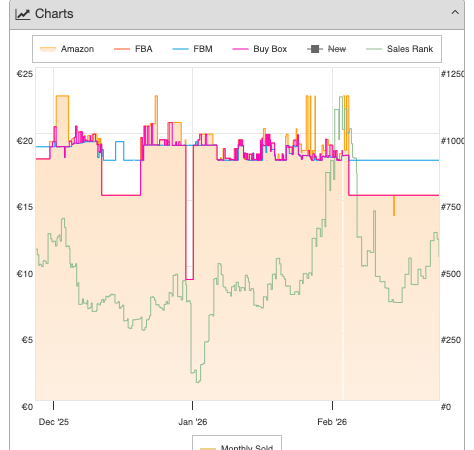Toggle the Sales Rank legend series
Screen dimensions: 474x450
pos(399,49)
